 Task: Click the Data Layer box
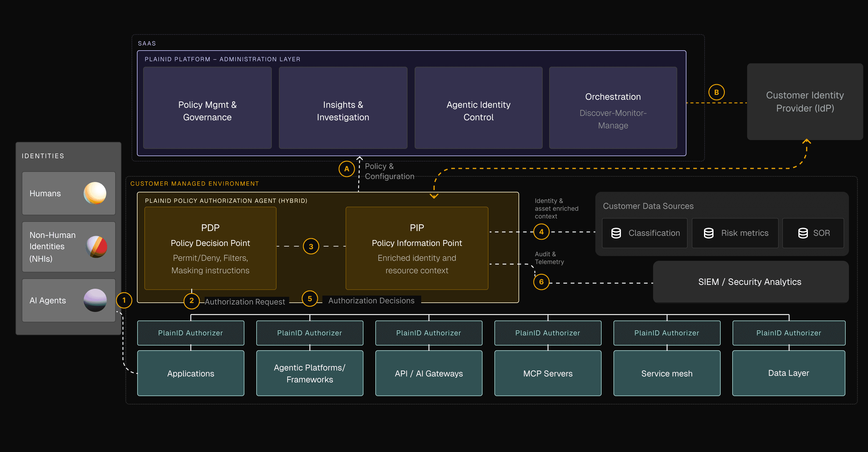point(789,373)
